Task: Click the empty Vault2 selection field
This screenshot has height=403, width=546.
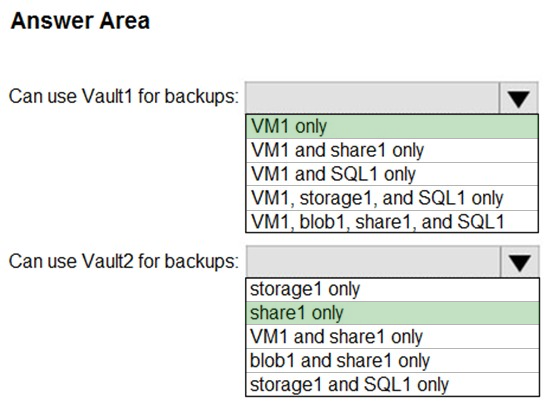Action: tap(373, 262)
